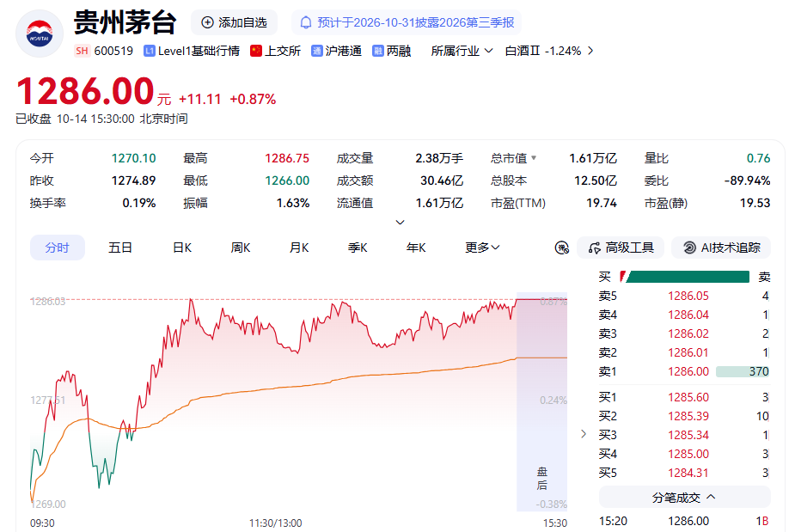Click the buy/sell ratio bar
The width and height of the screenshot is (795, 532).
pyautogui.click(x=684, y=277)
